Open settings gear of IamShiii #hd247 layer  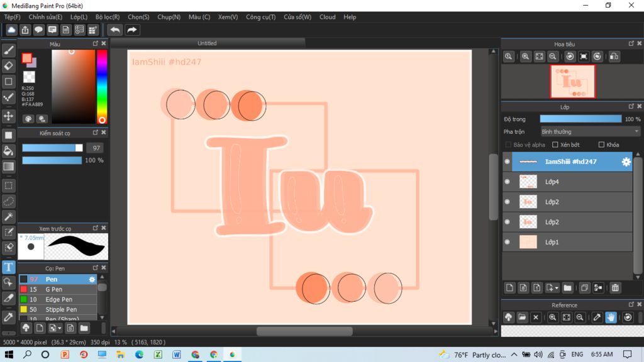626,162
